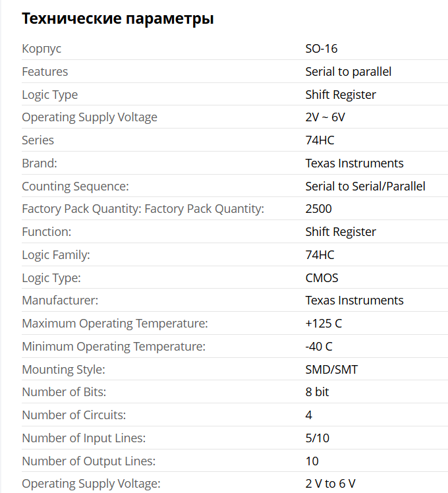
Task: Click the "Serial to Serial/Parallel" value
Action: pos(365,187)
